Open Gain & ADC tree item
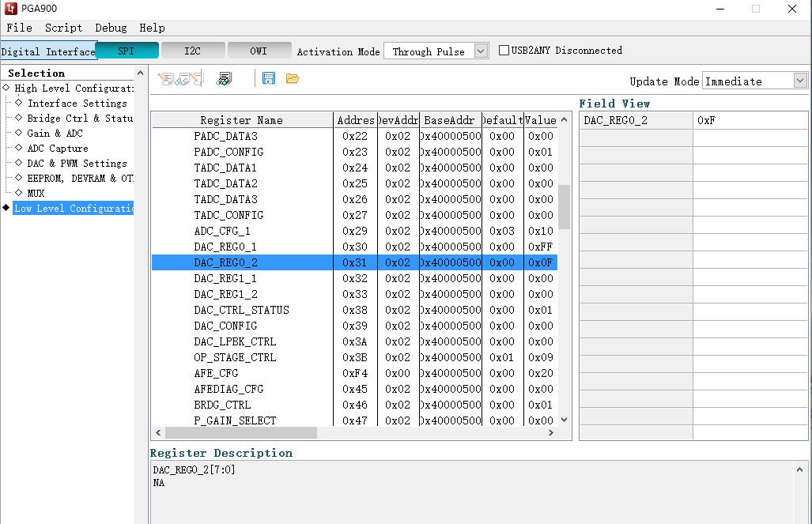Image resolution: width=812 pixels, height=524 pixels. click(x=55, y=133)
